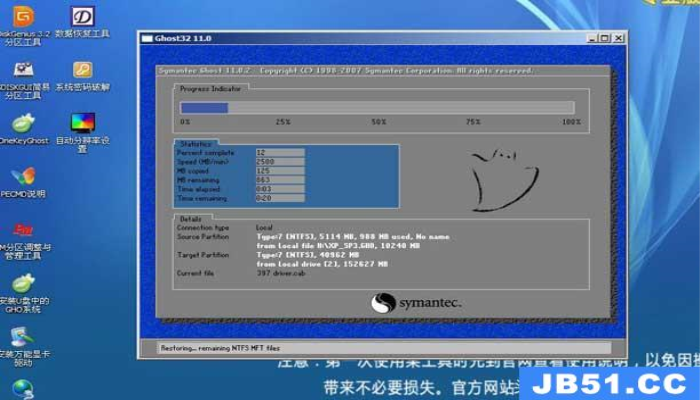Open the DiskGenius 3.2 partition tool icon

point(23,17)
